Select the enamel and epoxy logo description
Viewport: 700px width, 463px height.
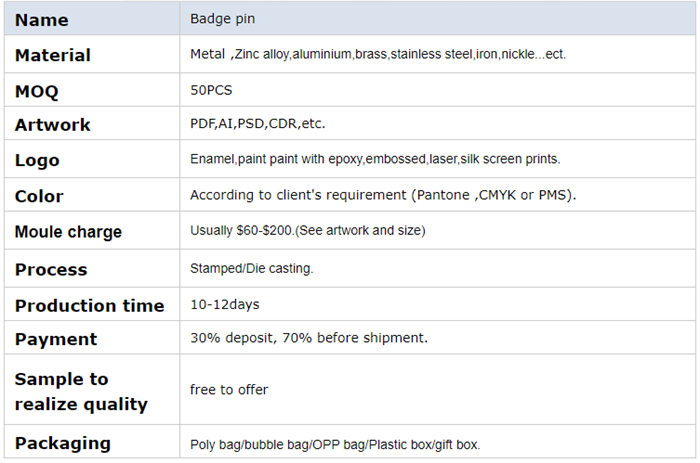[x=375, y=159]
